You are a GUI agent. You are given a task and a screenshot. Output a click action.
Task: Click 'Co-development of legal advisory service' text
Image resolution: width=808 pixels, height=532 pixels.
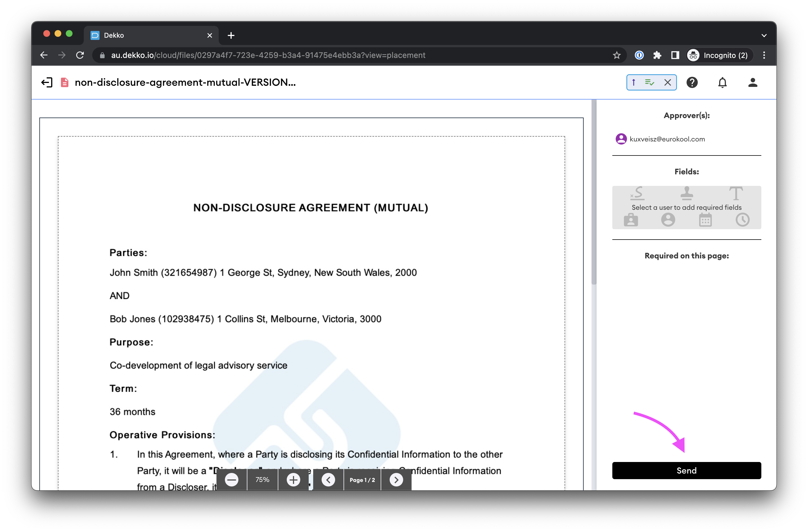pyautogui.click(x=198, y=365)
